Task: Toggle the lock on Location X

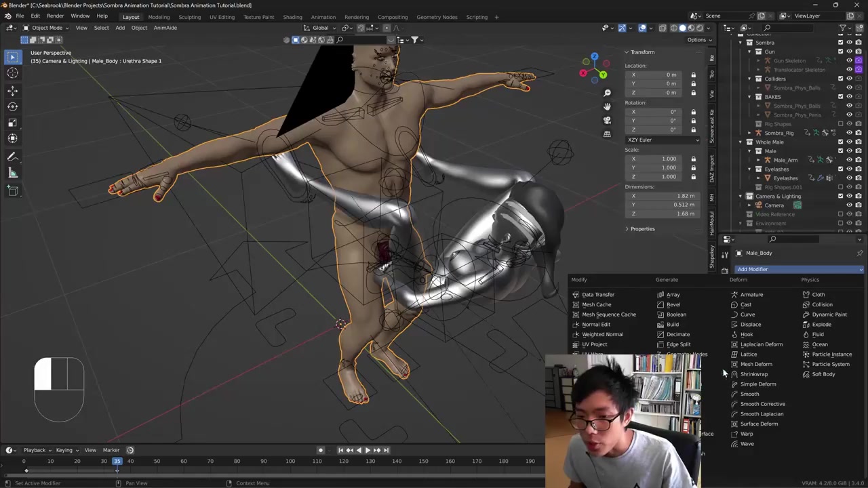Action: tap(693, 75)
